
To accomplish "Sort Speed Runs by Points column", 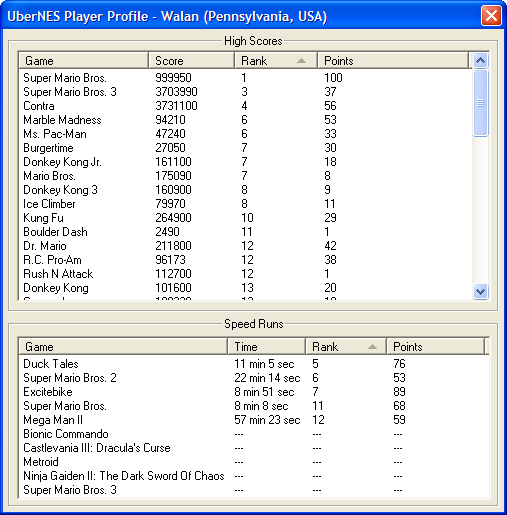I will pos(435,347).
